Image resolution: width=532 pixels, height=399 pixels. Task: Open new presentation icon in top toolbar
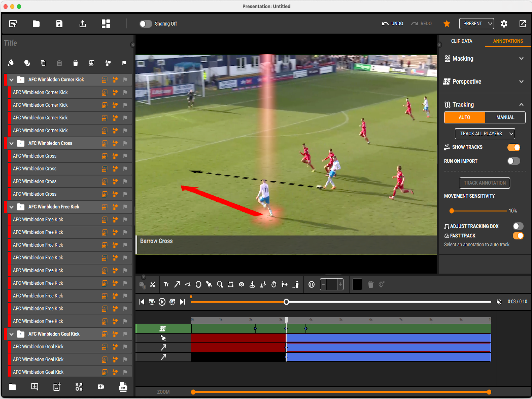click(13, 24)
